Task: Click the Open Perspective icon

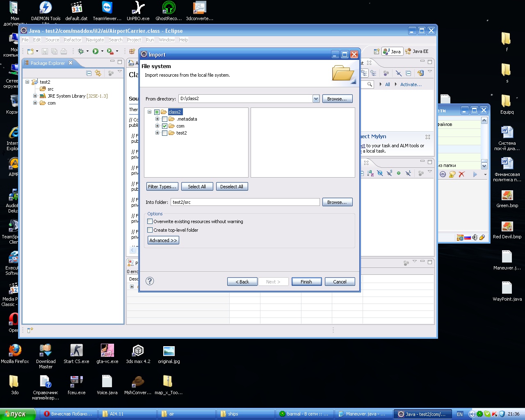Action: click(x=377, y=51)
